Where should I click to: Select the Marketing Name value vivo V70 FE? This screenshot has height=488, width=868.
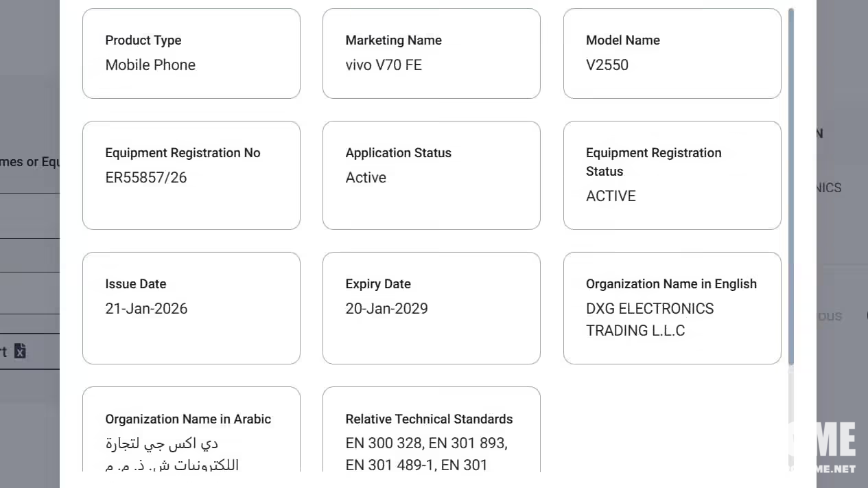384,65
